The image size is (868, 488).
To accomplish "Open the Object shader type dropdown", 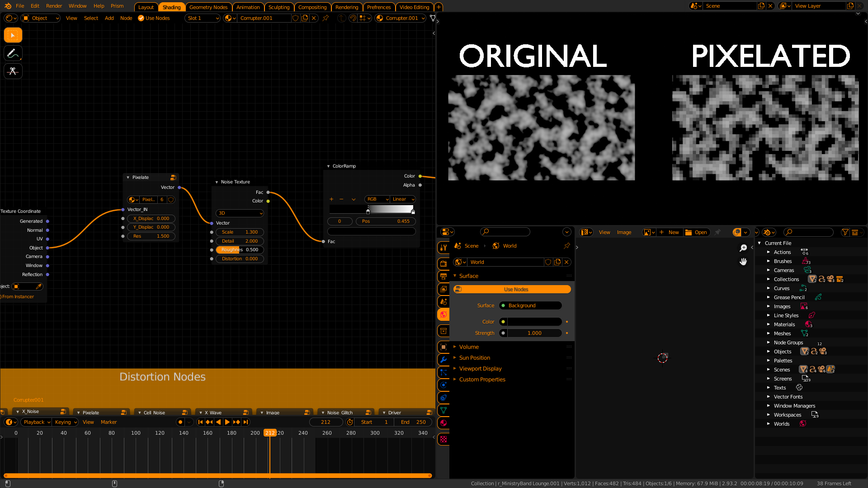I will click(41, 18).
